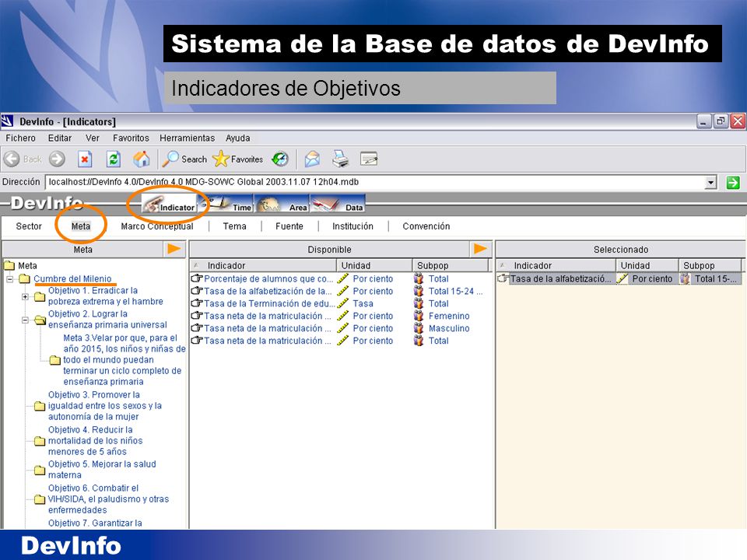Open the Favoritos menu
This screenshot has height=560, width=747.
pos(131,138)
